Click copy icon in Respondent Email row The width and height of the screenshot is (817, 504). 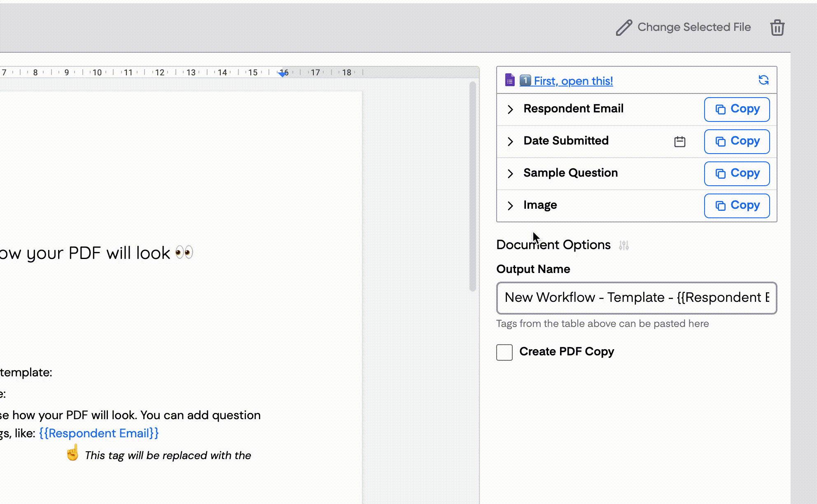[720, 110]
